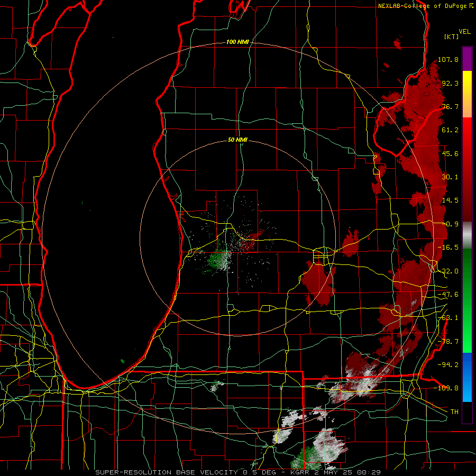476x476 pixels.
Task: Click the 100 NMI range ring label
Action: click(x=237, y=42)
